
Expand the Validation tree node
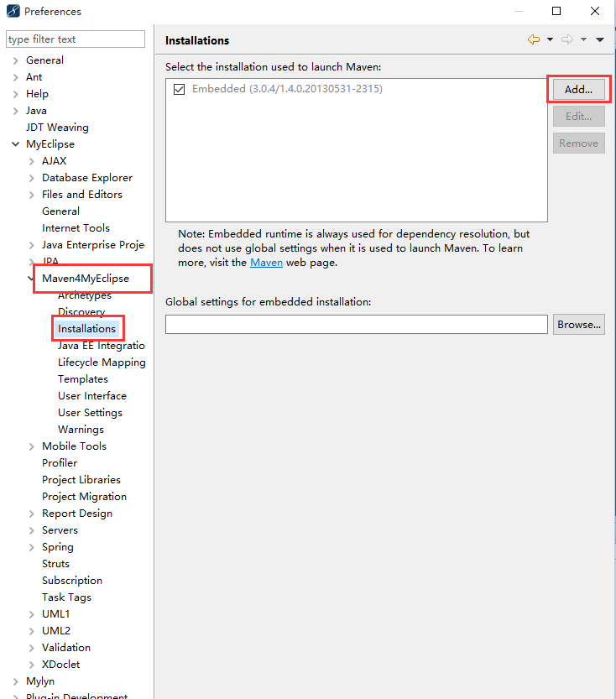pyautogui.click(x=32, y=648)
